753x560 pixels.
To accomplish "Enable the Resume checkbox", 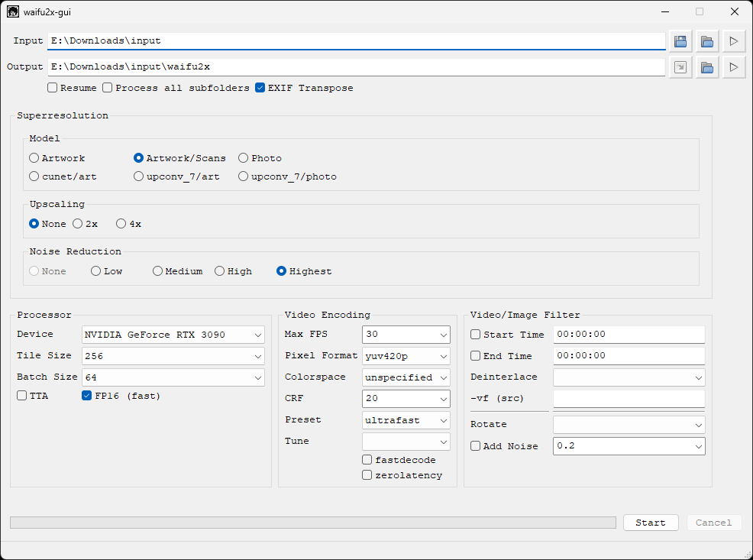I will 53,88.
